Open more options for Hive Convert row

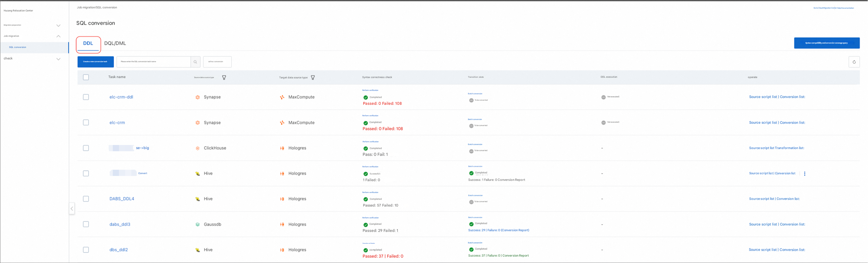tap(805, 174)
